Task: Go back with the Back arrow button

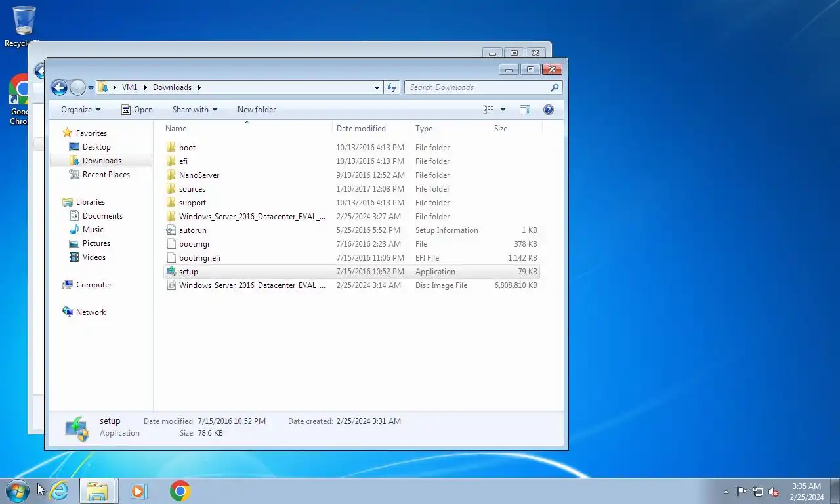Action: click(59, 87)
